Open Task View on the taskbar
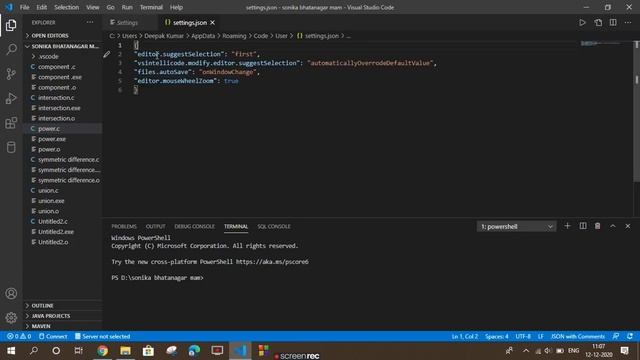This screenshot has height=360, width=640. (x=78, y=351)
